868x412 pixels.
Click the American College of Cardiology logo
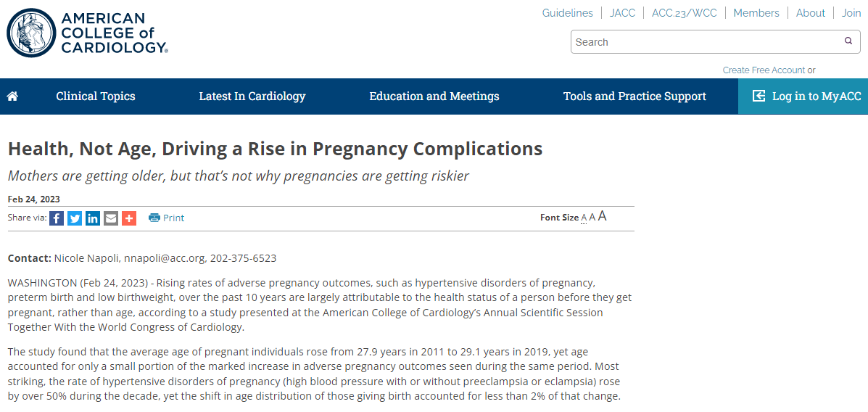coord(88,33)
